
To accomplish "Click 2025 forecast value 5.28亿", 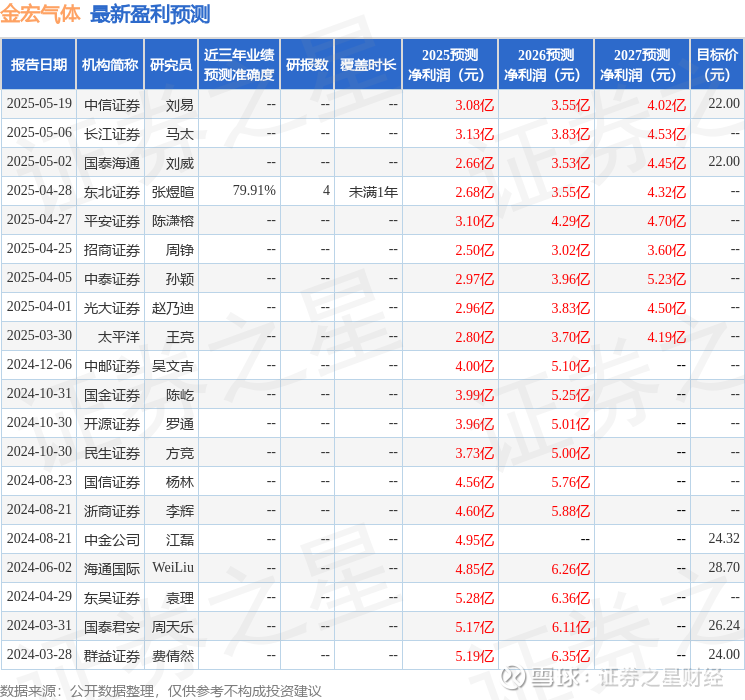I will pyautogui.click(x=475, y=598).
